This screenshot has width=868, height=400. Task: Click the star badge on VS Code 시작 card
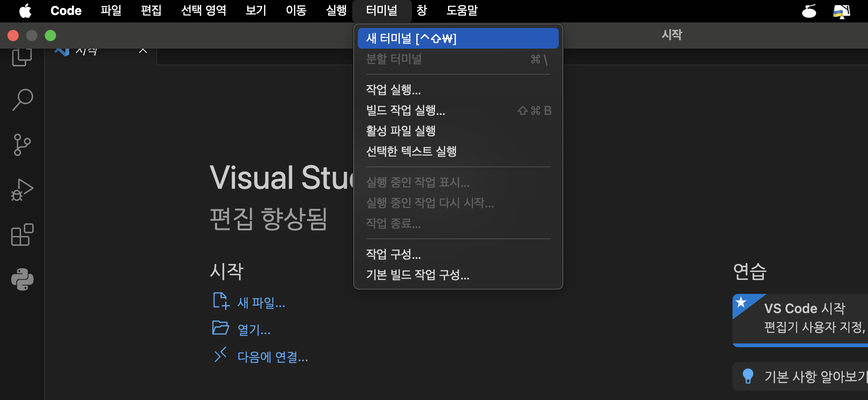(741, 302)
